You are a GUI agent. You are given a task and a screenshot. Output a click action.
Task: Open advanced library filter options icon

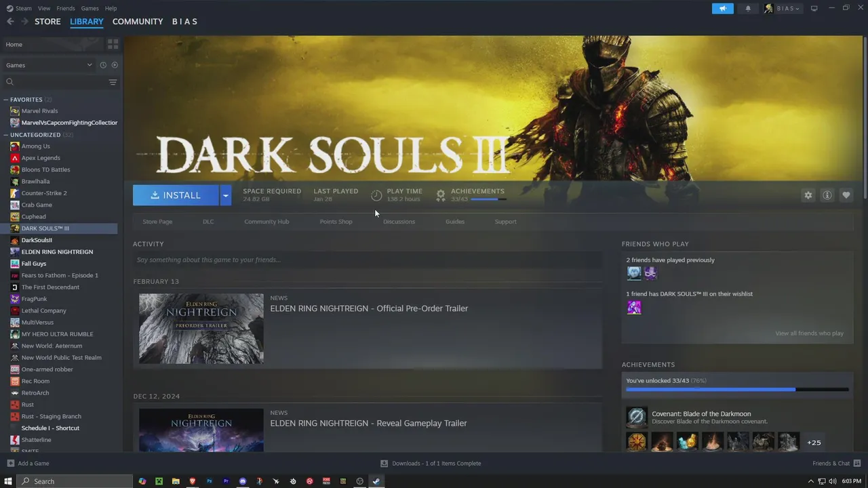[113, 82]
